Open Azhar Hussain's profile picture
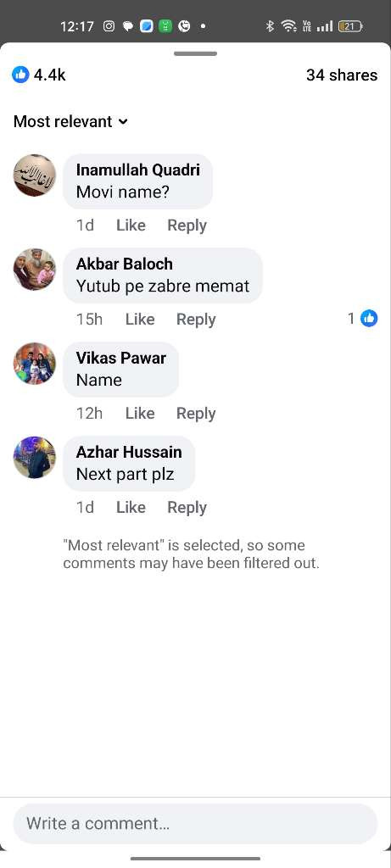The image size is (391, 868). coord(34,458)
